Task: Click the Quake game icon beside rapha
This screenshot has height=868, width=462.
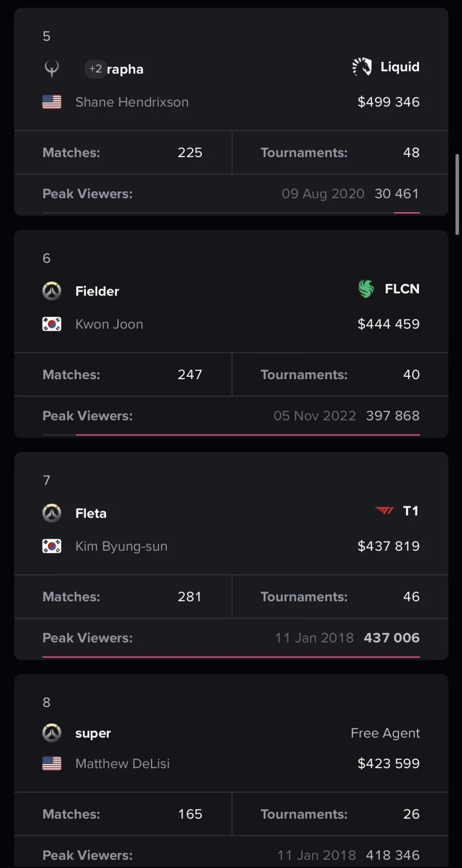Action: (52, 68)
